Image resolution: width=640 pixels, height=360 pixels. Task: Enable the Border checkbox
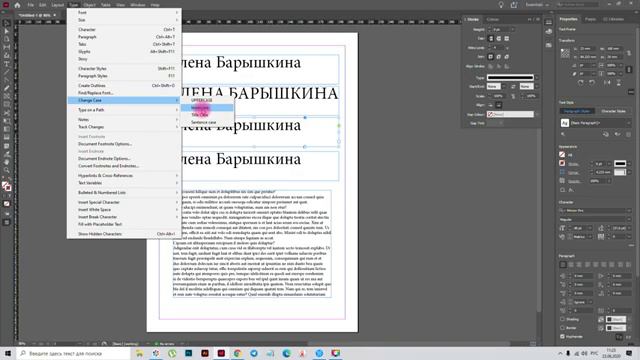pos(562,328)
